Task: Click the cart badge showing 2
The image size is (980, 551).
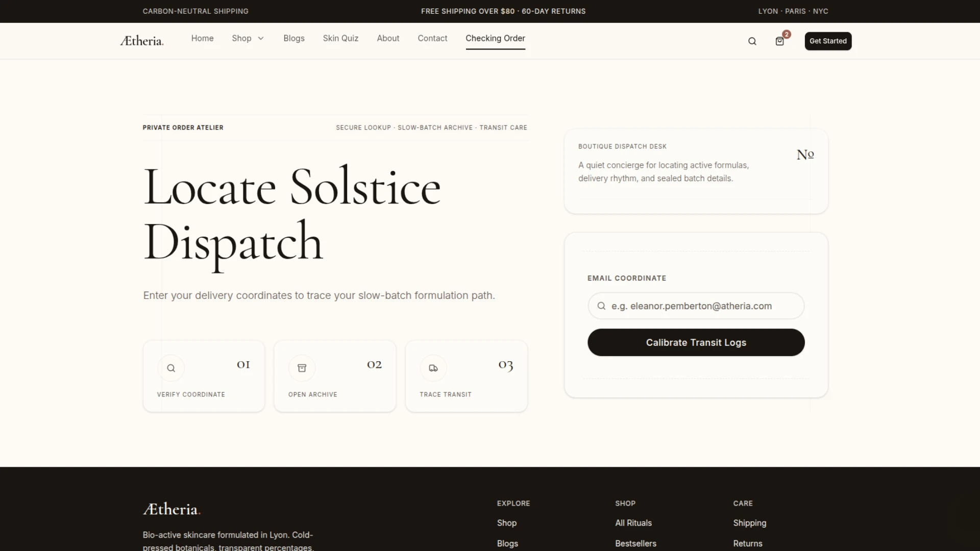Action: pyautogui.click(x=787, y=34)
